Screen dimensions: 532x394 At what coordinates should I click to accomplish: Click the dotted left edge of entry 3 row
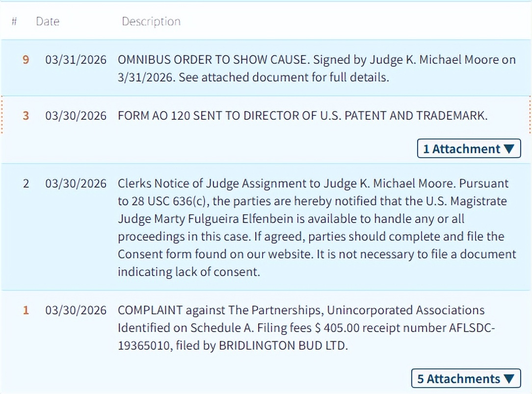pos(2,116)
